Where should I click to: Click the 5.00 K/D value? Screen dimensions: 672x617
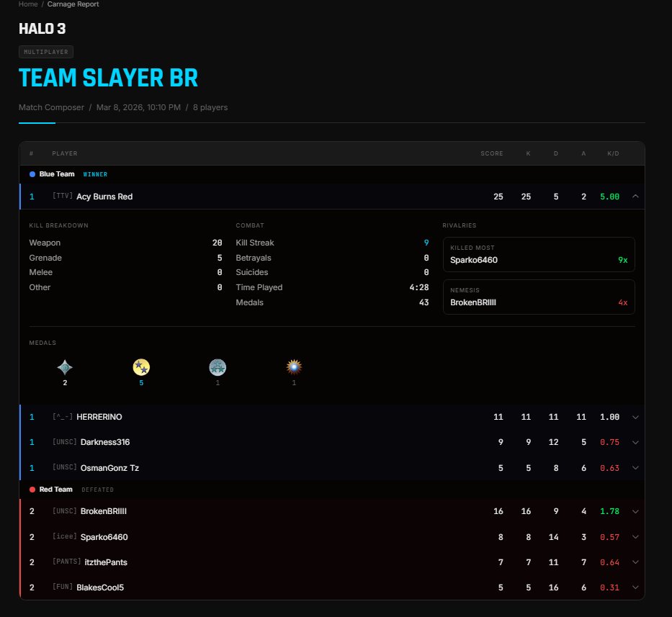pyautogui.click(x=609, y=197)
